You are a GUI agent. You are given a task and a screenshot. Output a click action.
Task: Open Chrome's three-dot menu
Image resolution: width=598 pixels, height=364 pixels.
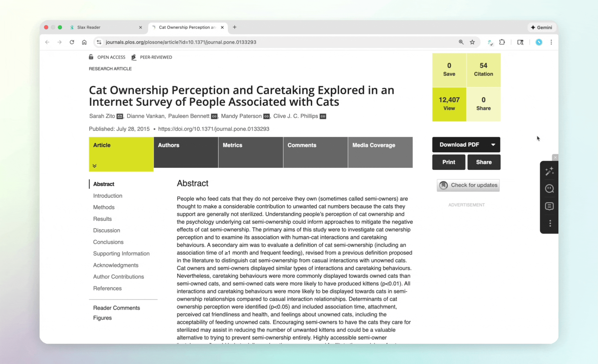click(552, 42)
